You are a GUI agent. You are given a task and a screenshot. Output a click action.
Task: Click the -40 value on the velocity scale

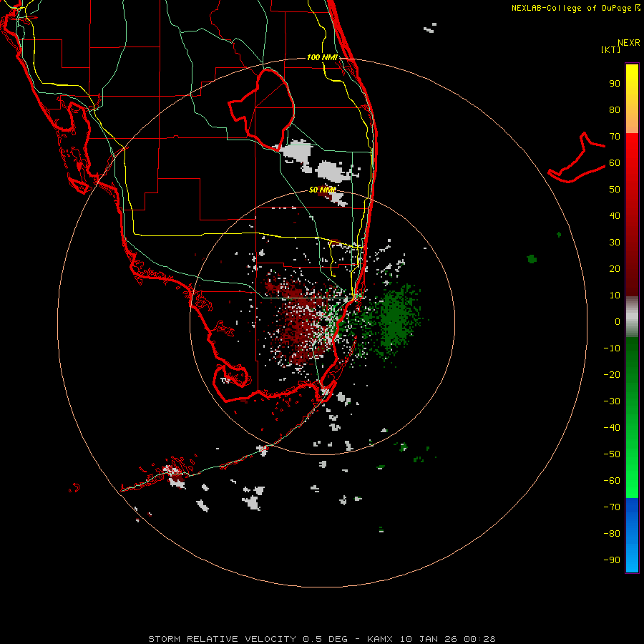[x=612, y=428]
